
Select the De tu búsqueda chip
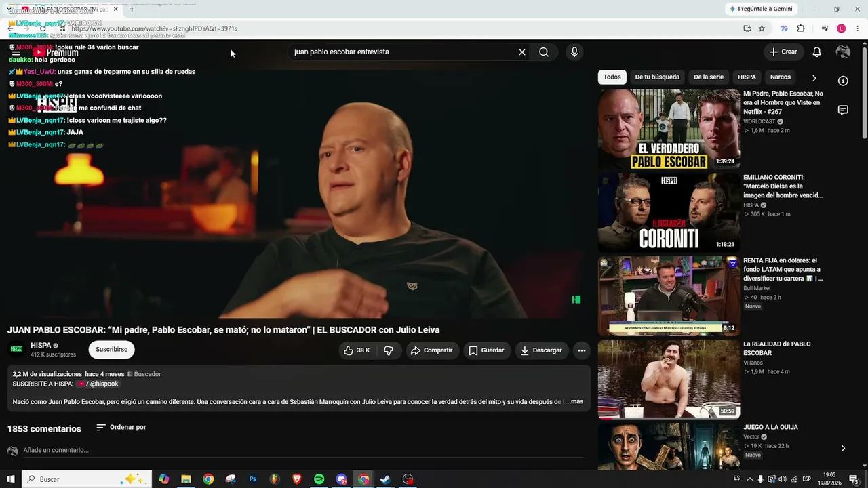point(657,77)
